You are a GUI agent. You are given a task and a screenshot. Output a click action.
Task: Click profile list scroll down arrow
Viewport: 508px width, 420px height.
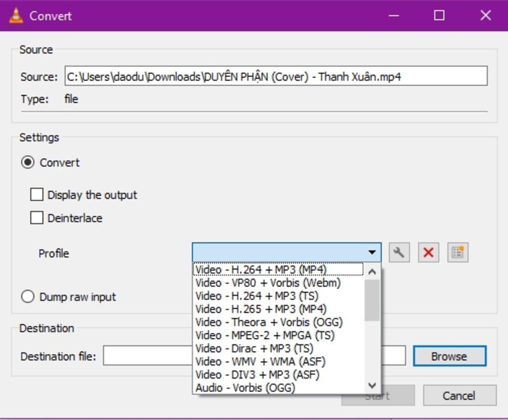pos(372,385)
